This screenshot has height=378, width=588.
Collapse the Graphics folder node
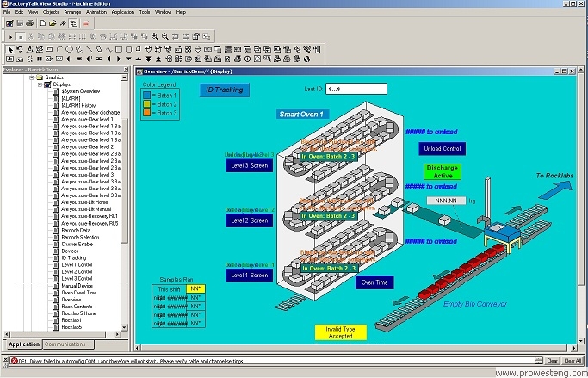click(32, 77)
